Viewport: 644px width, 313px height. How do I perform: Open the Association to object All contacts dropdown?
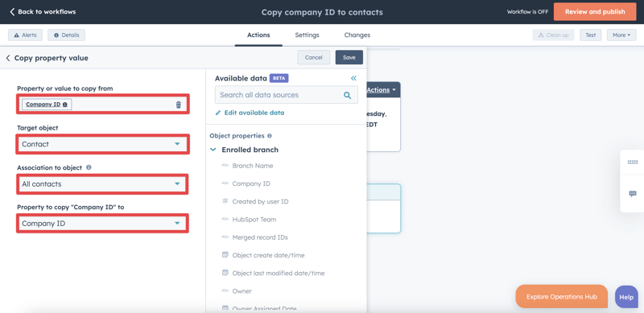pos(102,184)
